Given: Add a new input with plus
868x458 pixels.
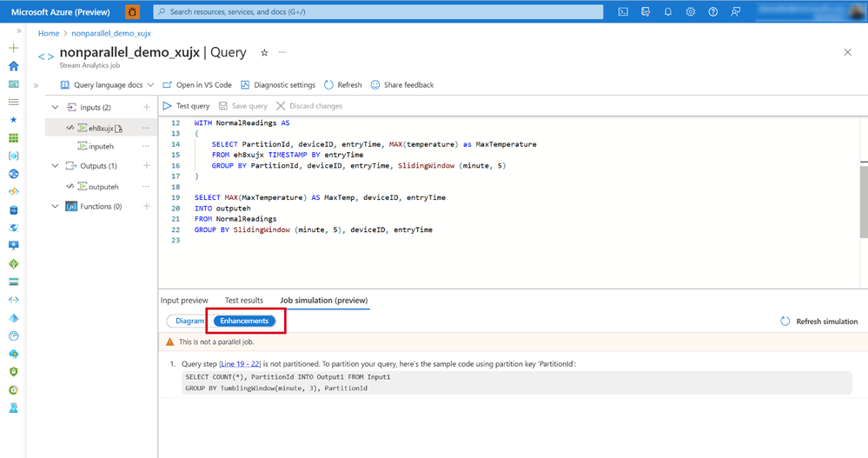Looking at the screenshot, I should pyautogui.click(x=147, y=107).
